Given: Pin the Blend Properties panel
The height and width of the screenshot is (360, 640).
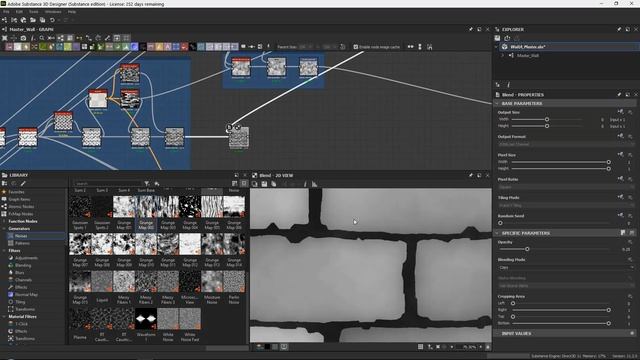Looking at the screenshot, I should [x=619, y=95].
